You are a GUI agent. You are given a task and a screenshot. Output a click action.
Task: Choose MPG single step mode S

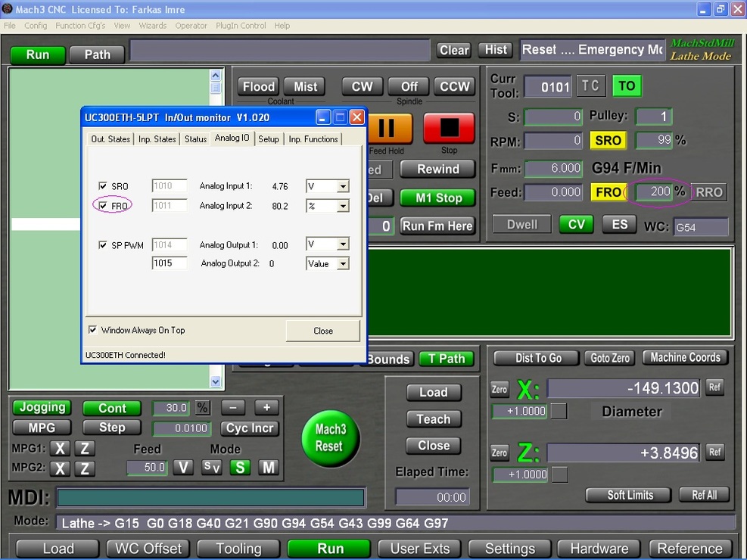[240, 468]
